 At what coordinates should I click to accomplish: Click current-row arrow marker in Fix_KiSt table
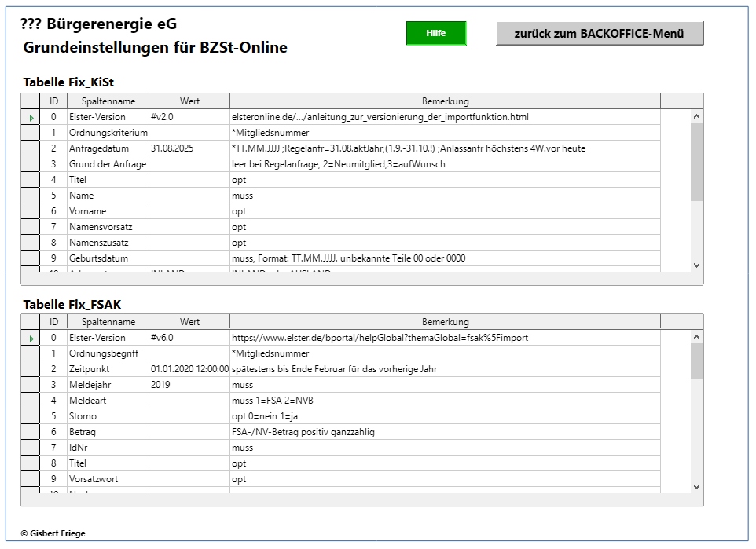tap(31, 117)
